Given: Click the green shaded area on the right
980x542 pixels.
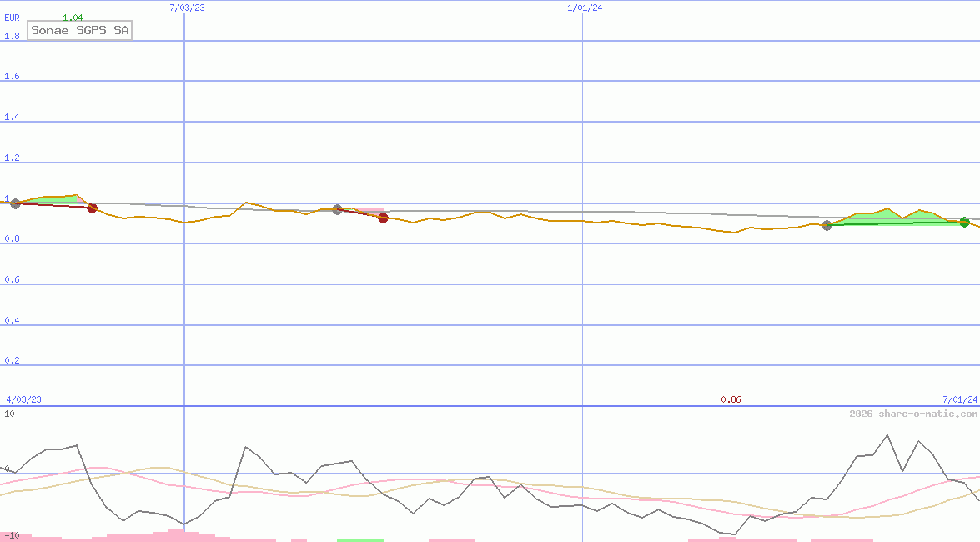Looking at the screenshot, I should tap(884, 218).
